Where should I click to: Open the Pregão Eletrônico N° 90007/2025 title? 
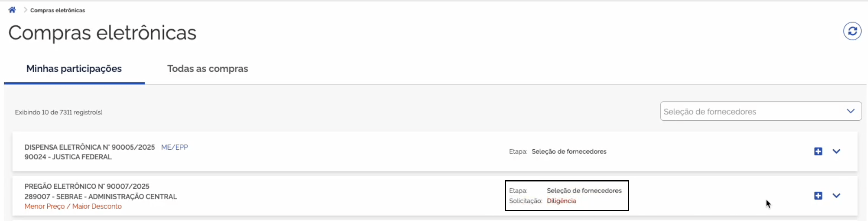point(87,186)
